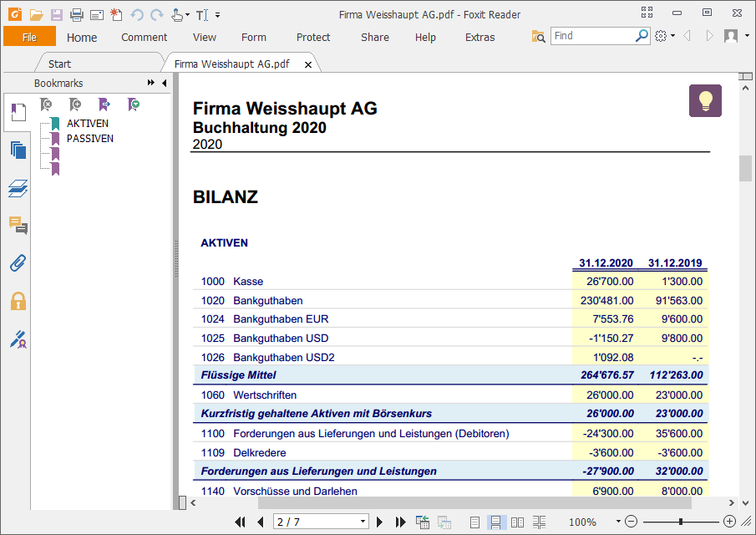This screenshot has width=756, height=535.
Task: Select the text selection tool icon
Action: point(202,15)
